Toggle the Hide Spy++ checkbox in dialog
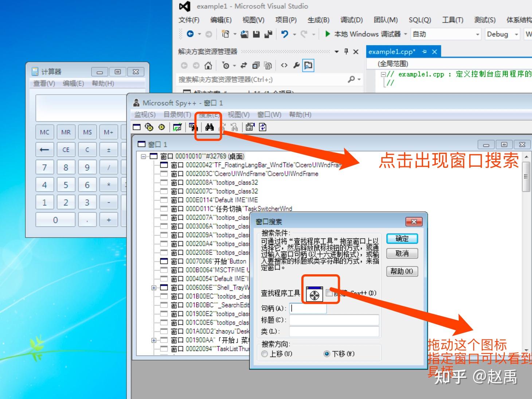The height and width of the screenshot is (399, 532). point(329,293)
